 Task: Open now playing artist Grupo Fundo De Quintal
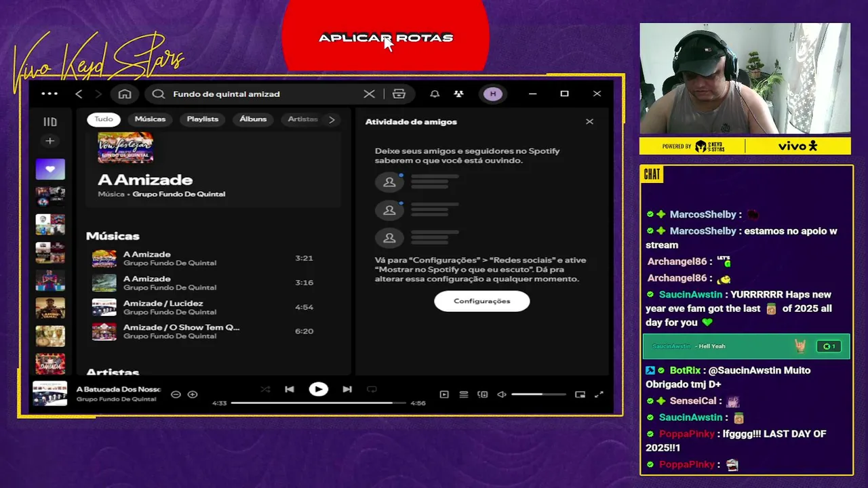click(x=116, y=399)
